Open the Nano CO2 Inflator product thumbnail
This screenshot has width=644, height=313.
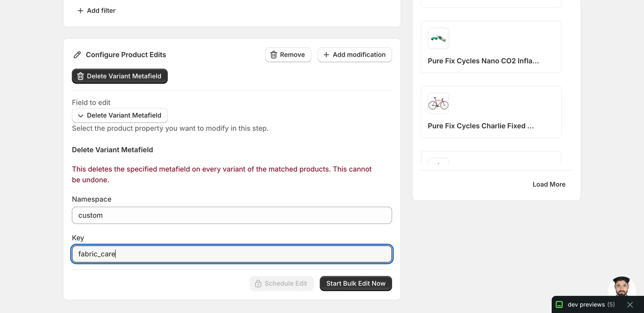coord(438,39)
